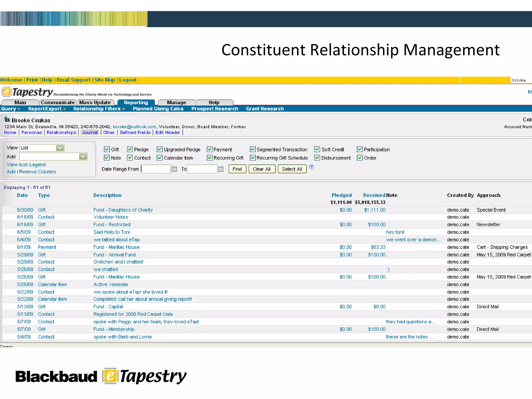Uncheck the Contact checkbox
Image resolution: width=532 pixels, height=399 pixels.
pyautogui.click(x=130, y=157)
